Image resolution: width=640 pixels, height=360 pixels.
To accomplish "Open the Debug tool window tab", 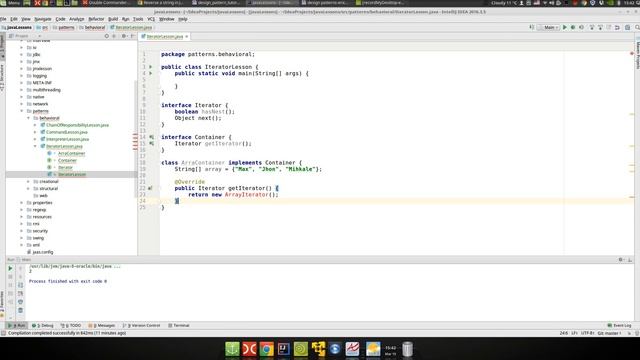I will (x=43, y=326).
